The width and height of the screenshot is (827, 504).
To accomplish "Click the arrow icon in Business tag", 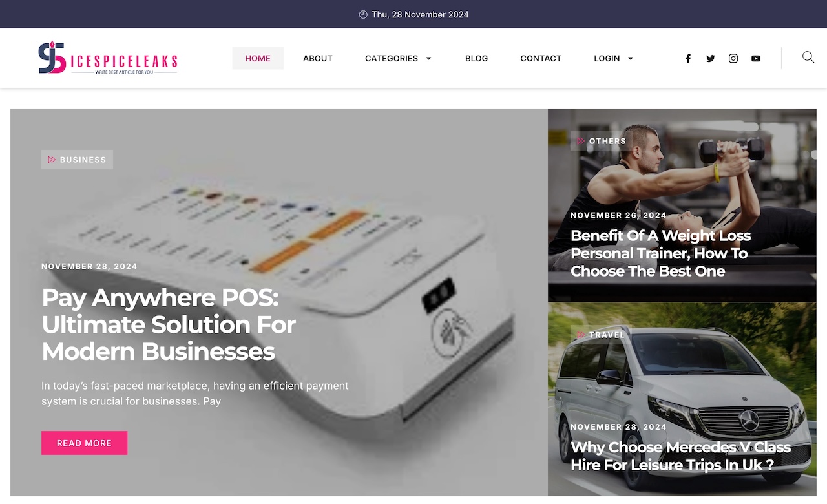I will tap(52, 160).
